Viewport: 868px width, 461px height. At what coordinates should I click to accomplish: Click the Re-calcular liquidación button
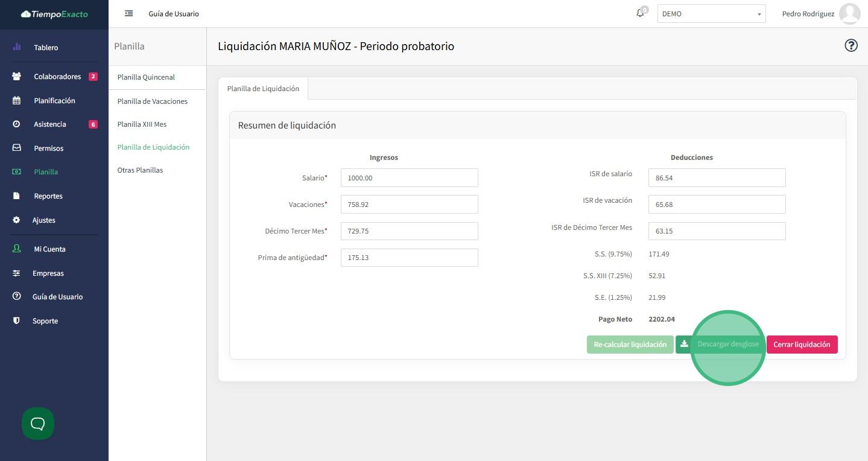pos(630,345)
